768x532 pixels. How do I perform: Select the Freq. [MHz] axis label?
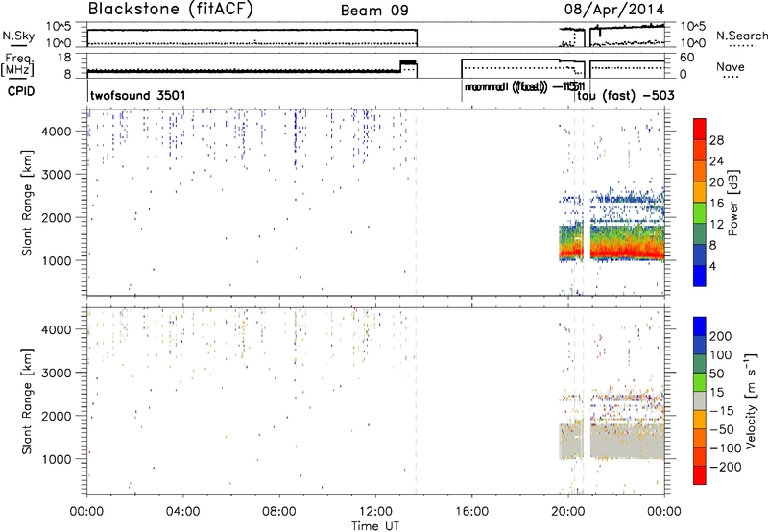pyautogui.click(x=18, y=64)
